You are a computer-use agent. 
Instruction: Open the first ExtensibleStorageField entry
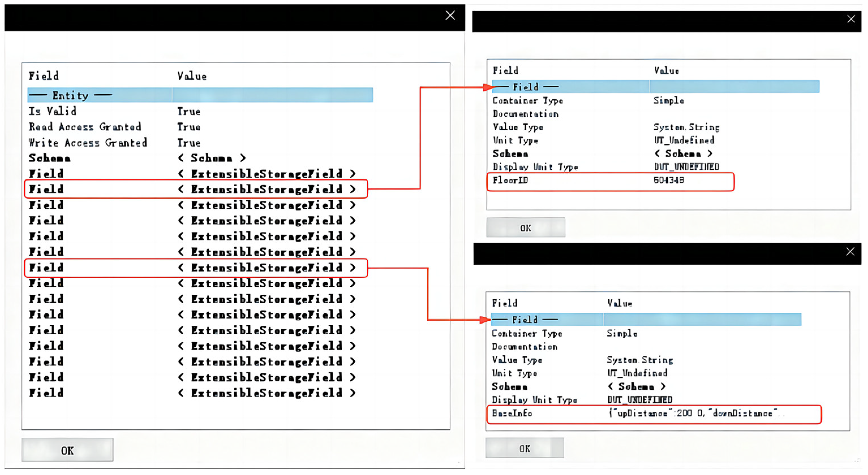tap(266, 174)
